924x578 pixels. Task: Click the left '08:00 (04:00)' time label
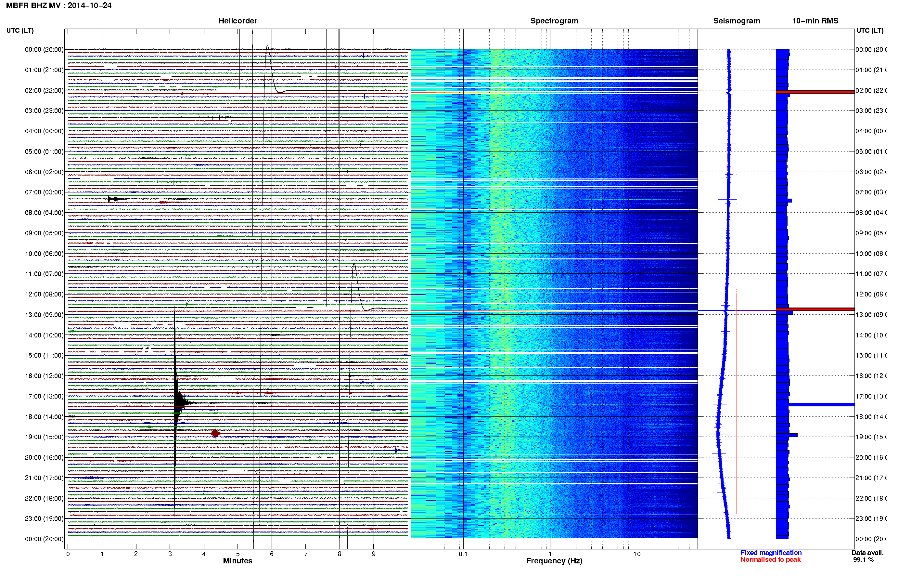coord(44,213)
